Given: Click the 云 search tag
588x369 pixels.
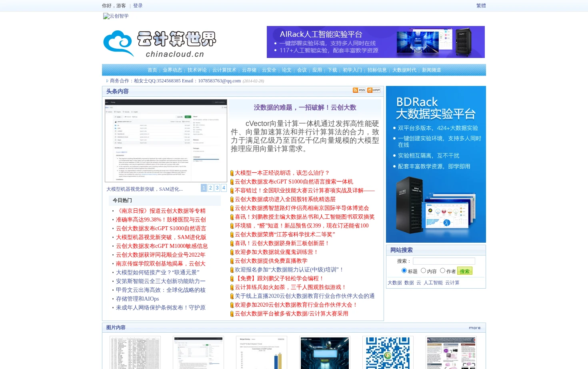Looking at the screenshot, I should pyautogui.click(x=419, y=283).
